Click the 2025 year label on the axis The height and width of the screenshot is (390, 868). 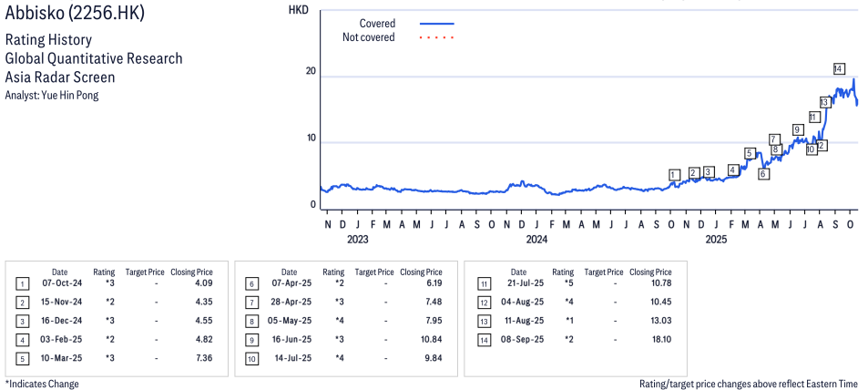click(716, 240)
